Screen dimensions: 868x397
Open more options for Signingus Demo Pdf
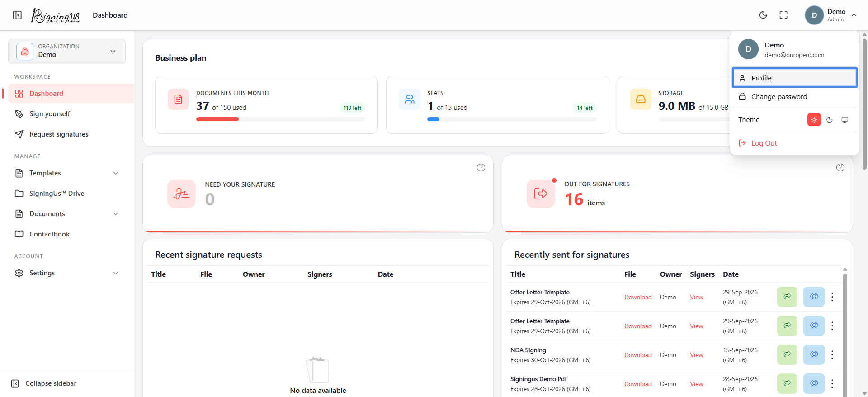(832, 384)
